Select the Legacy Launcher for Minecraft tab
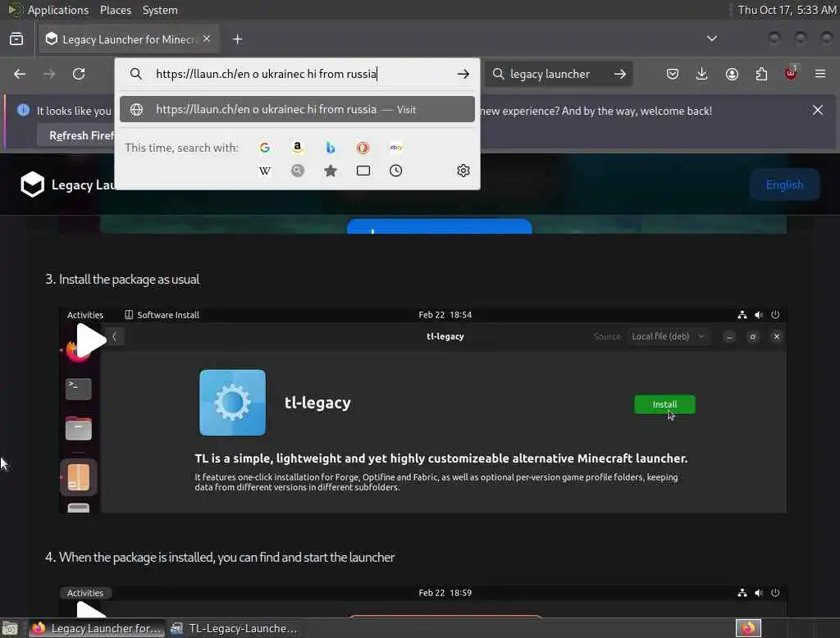Image resolution: width=840 pixels, height=638 pixels. click(x=129, y=39)
